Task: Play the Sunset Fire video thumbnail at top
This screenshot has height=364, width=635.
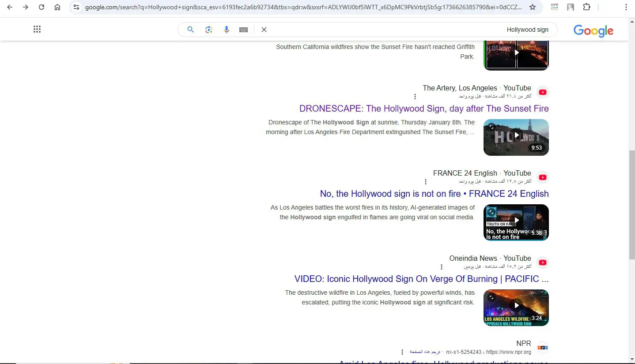Action: pos(516,55)
